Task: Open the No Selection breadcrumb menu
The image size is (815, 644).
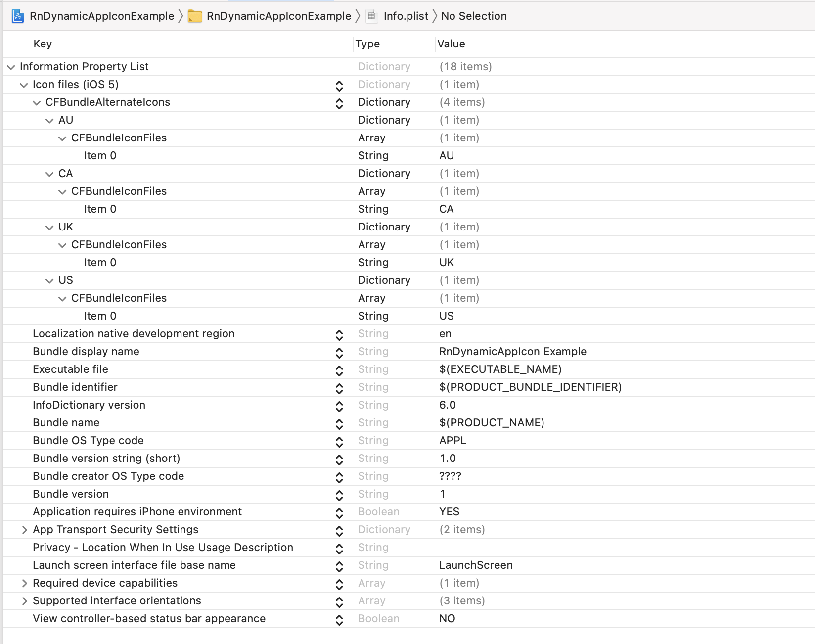Action: (x=474, y=16)
